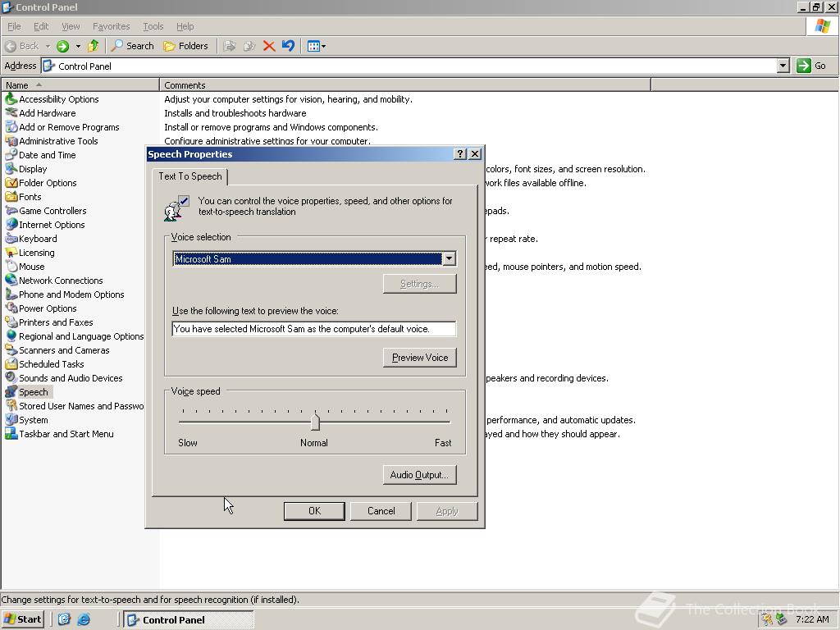The height and width of the screenshot is (630, 840).
Task: Click the Voice speed slider thumb
Action: point(315,422)
